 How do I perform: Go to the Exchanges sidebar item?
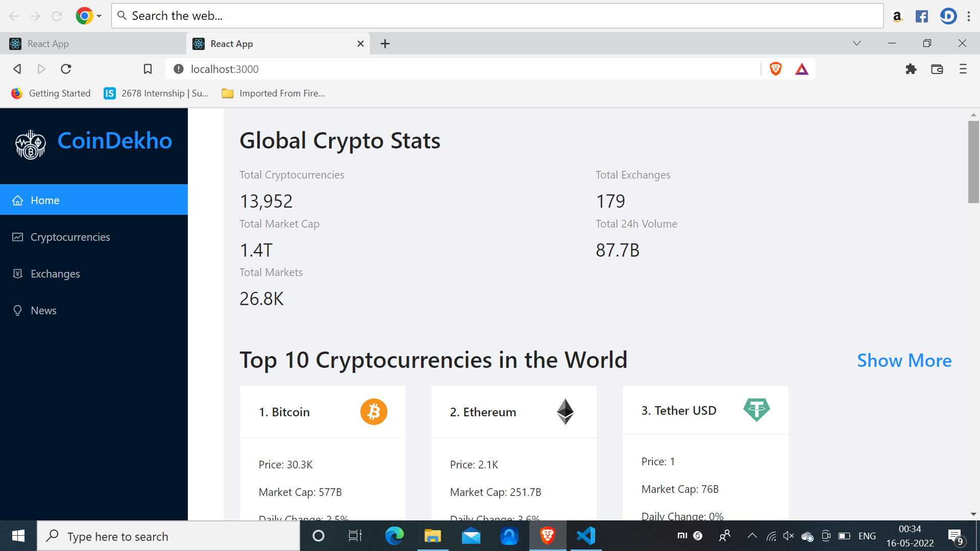click(x=55, y=274)
